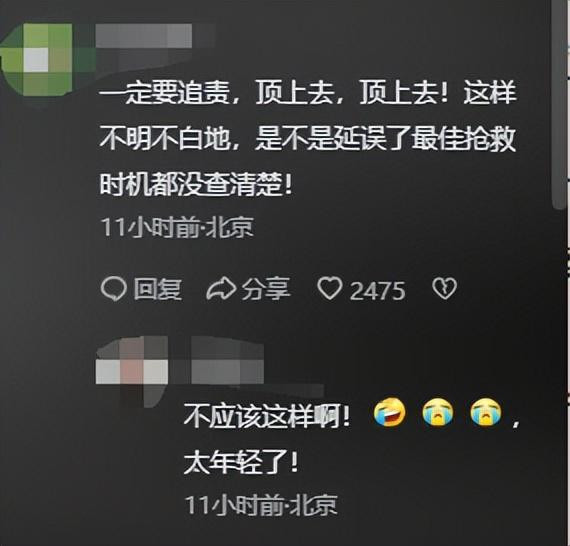Select the 分享 share label
Viewport: 570px width, 546px height.
coord(266,289)
